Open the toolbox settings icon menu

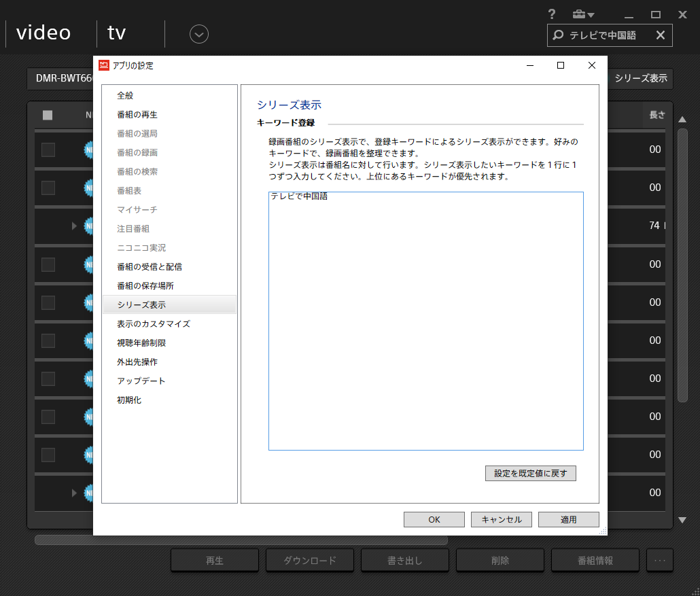[582, 14]
